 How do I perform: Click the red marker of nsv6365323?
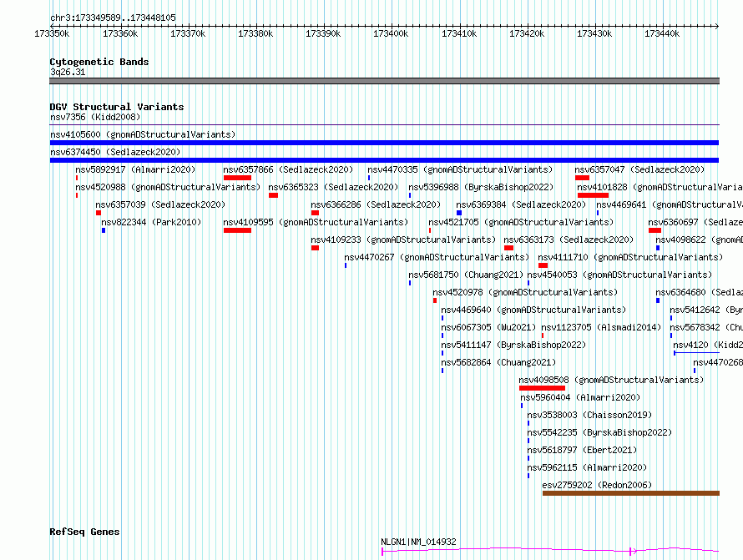point(274,195)
